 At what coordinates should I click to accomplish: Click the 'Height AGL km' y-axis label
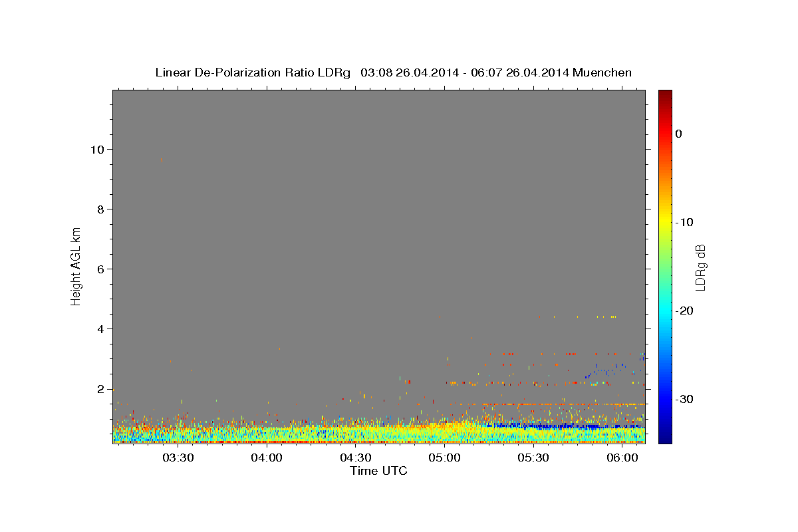click(x=76, y=265)
